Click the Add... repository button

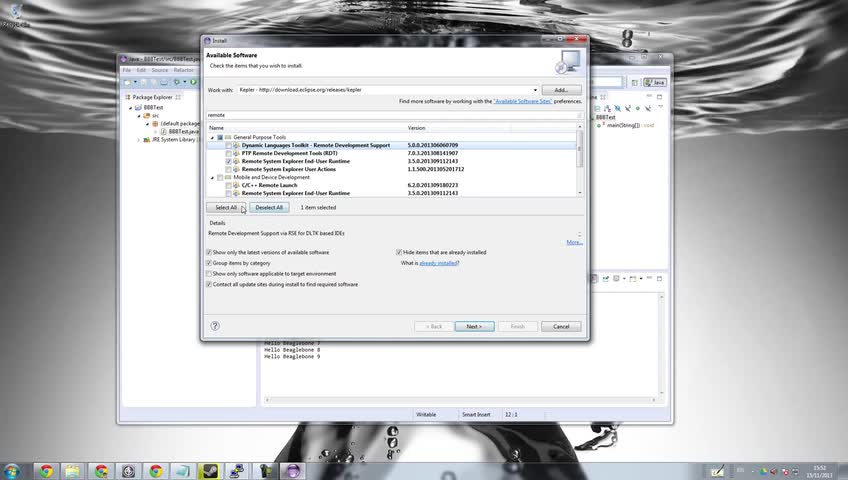[x=561, y=90]
